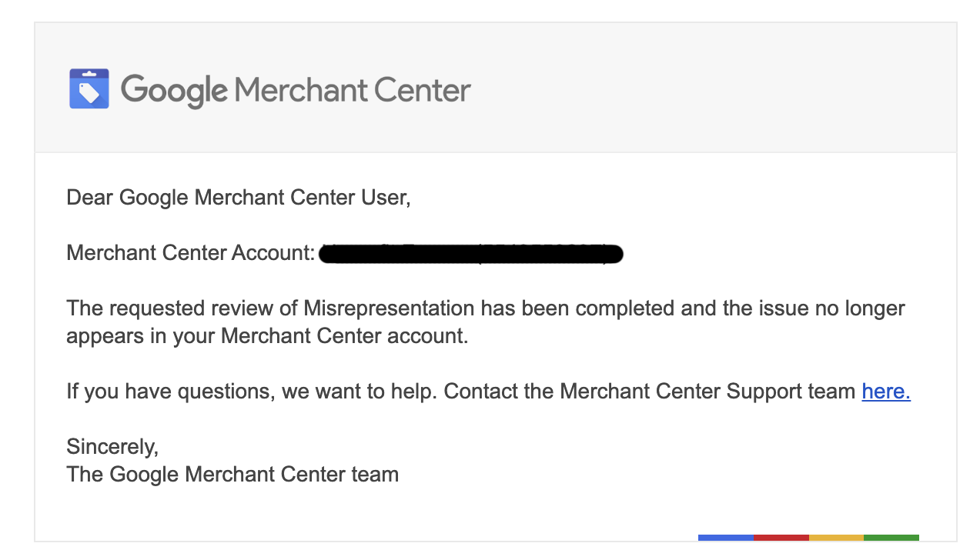Screen dimensions: 970x560
Task: Click the blue Merchant Center tag icon
Action: (x=89, y=88)
